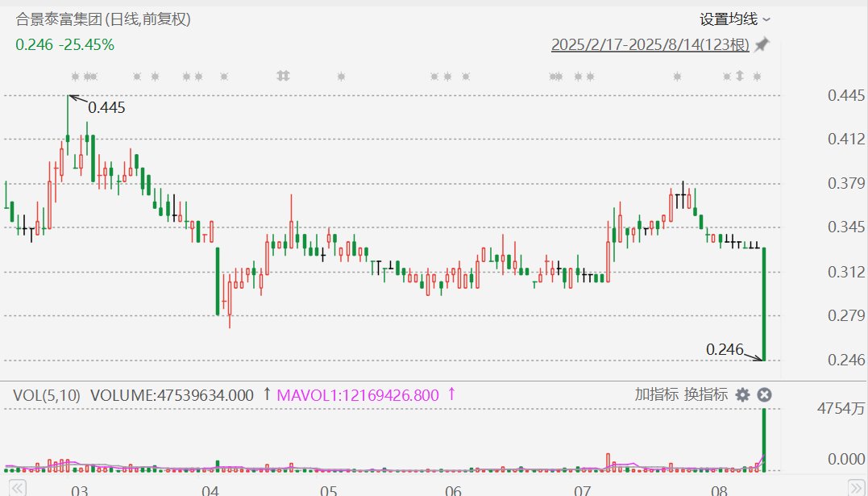Open the 设置均线 dropdown
Screen dimensions: 868x496
pyautogui.click(x=734, y=19)
